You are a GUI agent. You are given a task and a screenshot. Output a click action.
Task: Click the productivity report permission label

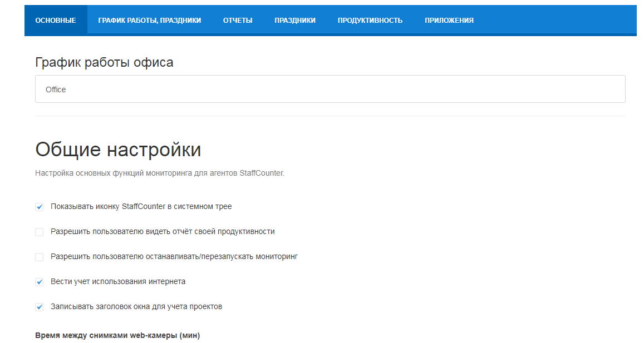click(x=163, y=231)
